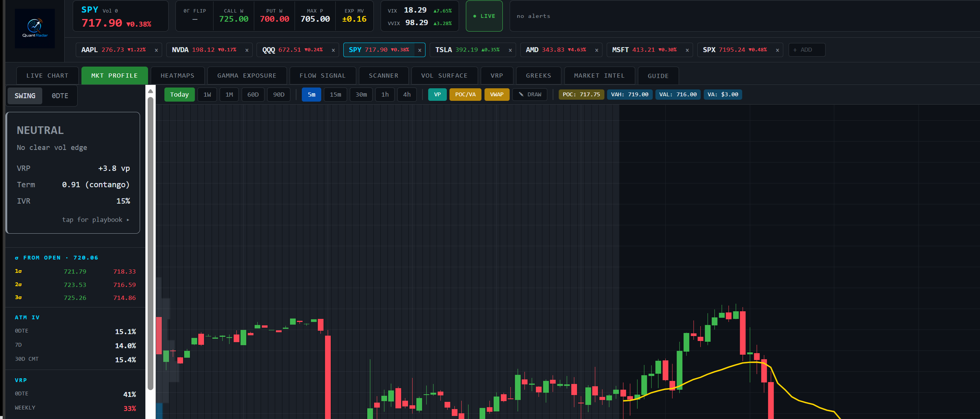Set candle interval to 5m

point(311,95)
